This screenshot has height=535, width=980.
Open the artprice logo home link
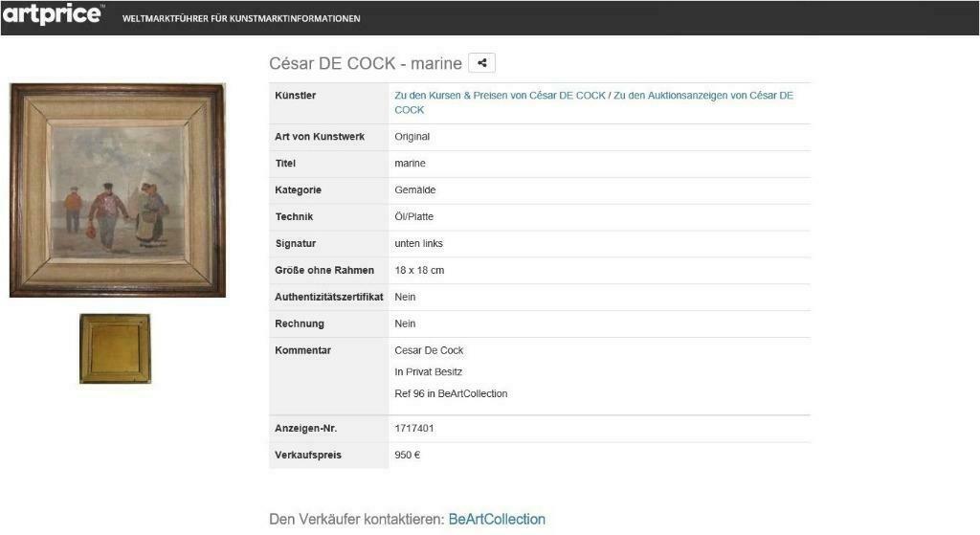click(53, 13)
